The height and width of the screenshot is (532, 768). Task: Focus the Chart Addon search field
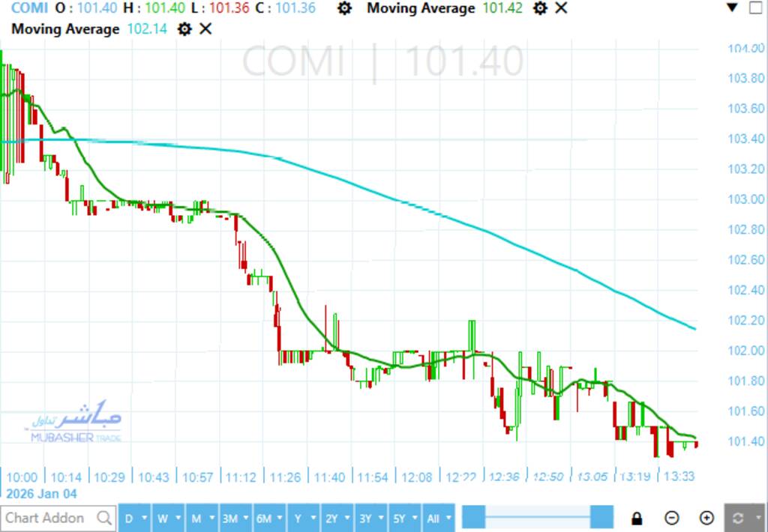pyautogui.click(x=49, y=518)
